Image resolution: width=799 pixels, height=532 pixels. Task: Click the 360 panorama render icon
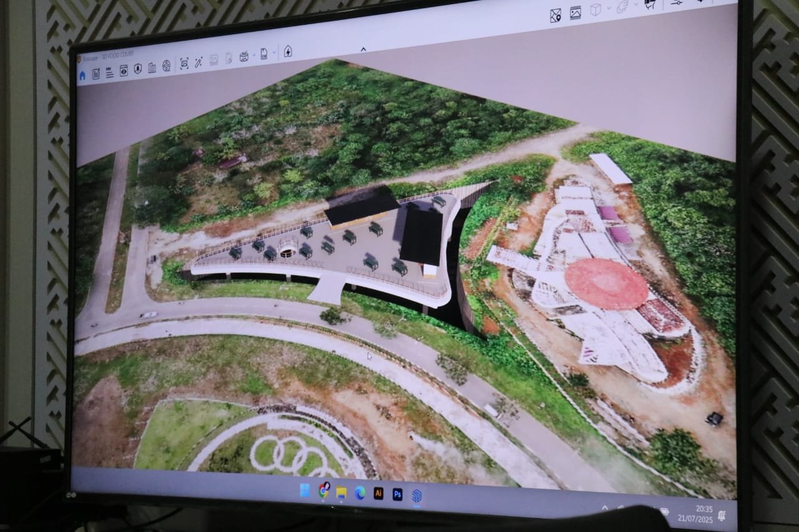pos(244,57)
